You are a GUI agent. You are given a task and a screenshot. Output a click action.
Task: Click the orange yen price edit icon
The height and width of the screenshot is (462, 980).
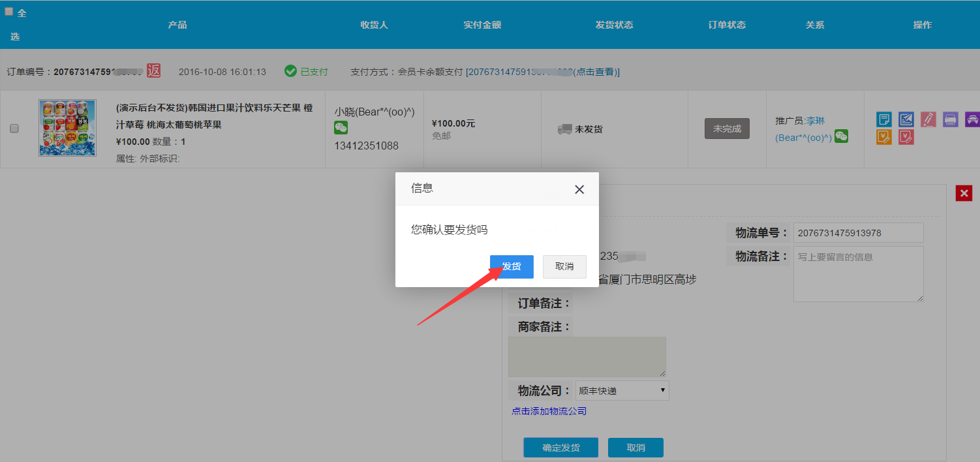(884, 137)
